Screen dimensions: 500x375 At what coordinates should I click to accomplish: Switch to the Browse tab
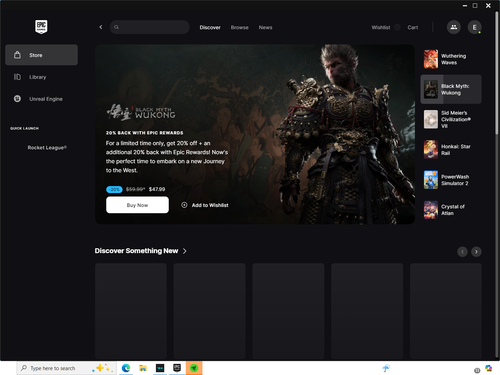240,27
